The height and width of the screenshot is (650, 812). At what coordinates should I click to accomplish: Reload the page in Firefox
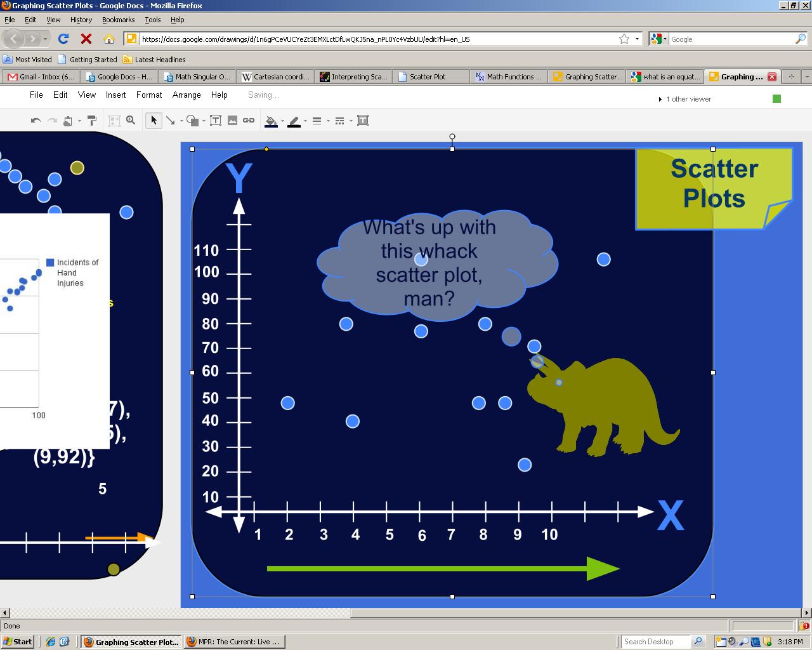tap(62, 38)
